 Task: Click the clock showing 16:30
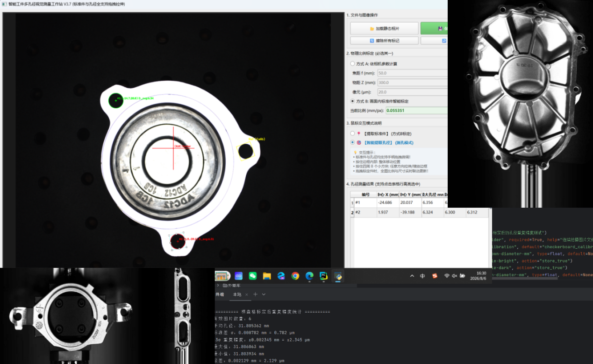click(481, 273)
